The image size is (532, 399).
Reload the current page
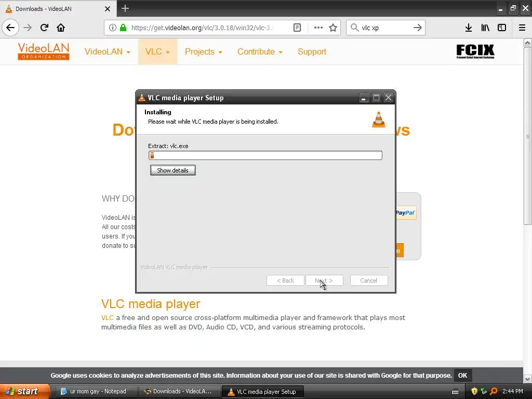click(44, 28)
